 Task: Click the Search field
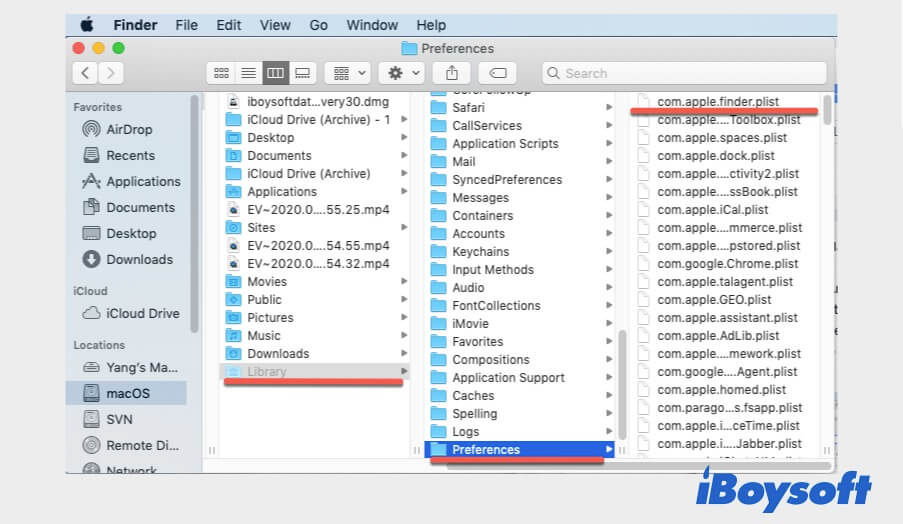[x=684, y=73]
